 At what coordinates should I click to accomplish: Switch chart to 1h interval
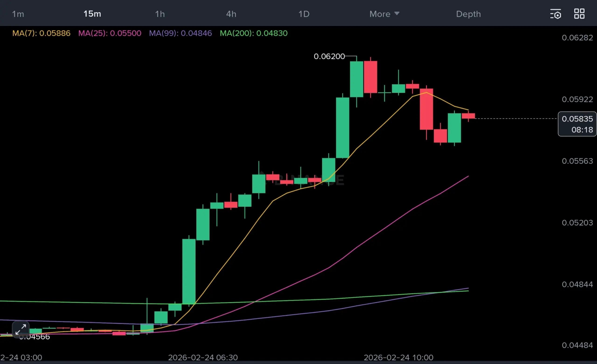160,14
